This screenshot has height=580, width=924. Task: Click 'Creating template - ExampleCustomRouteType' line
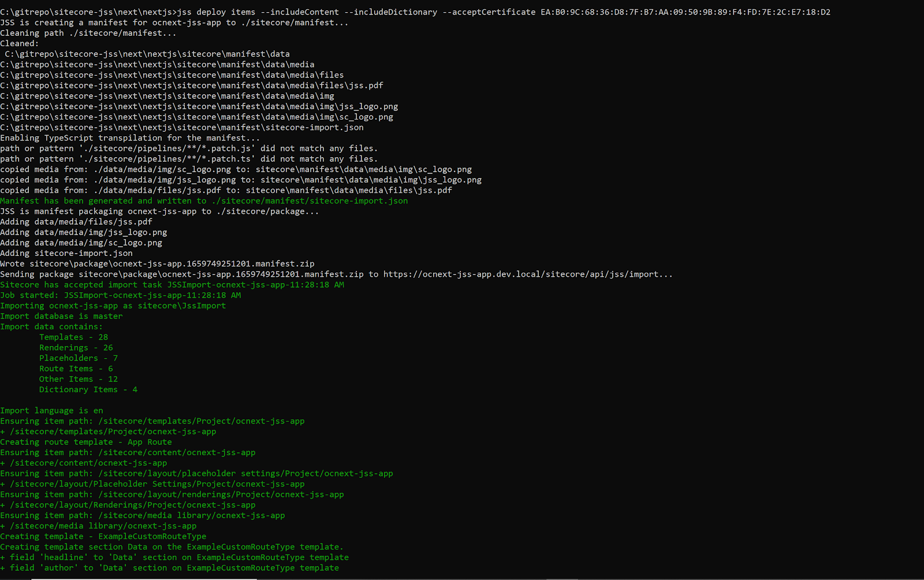click(103, 537)
